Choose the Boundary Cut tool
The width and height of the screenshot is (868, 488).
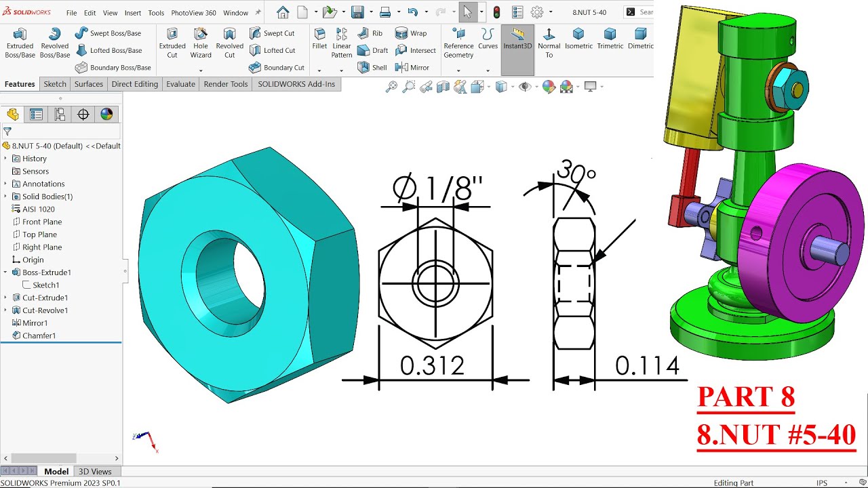point(277,68)
